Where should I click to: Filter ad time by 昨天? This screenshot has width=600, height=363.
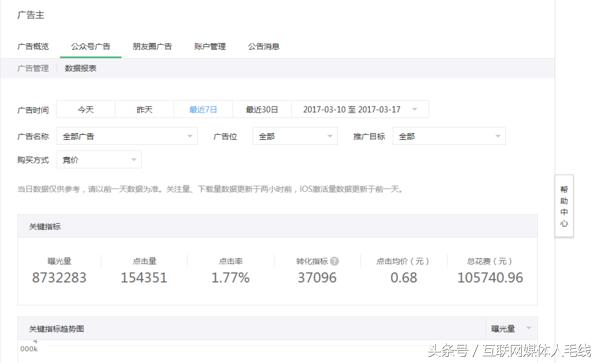coord(144,109)
